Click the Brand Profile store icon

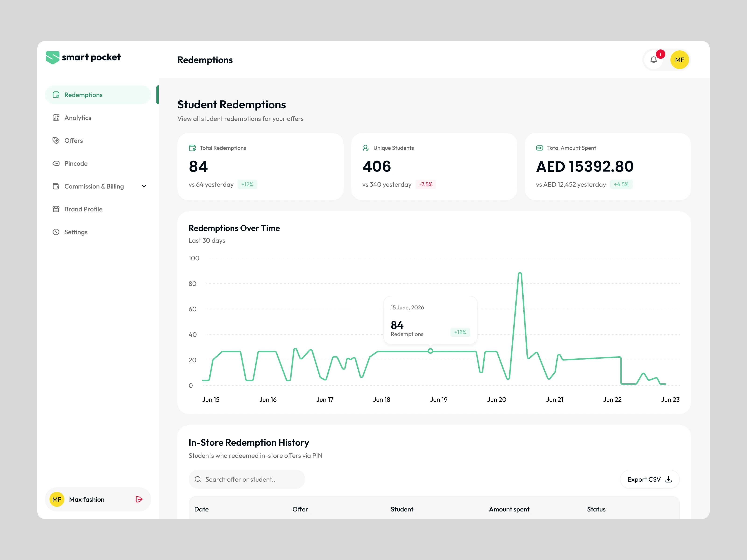click(x=56, y=209)
